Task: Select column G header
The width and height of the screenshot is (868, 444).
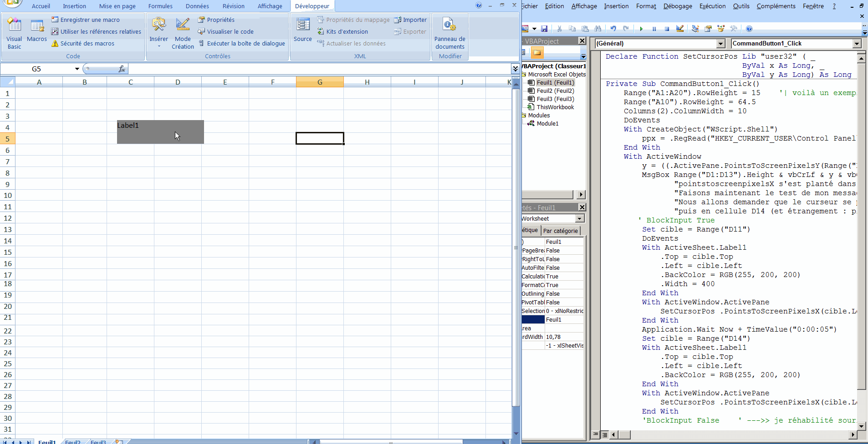Action: (320, 82)
